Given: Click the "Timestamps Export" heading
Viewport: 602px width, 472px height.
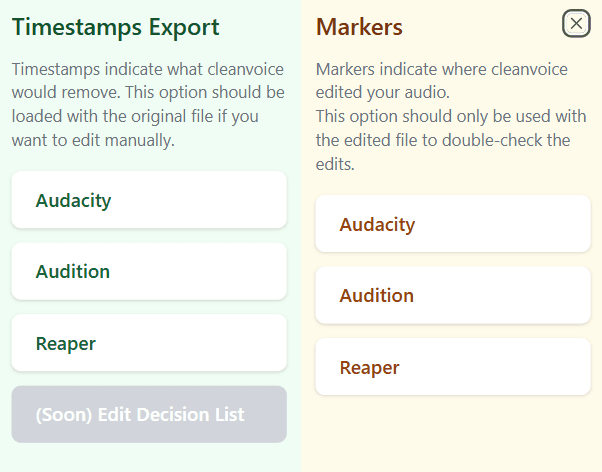Looking at the screenshot, I should (x=115, y=27).
